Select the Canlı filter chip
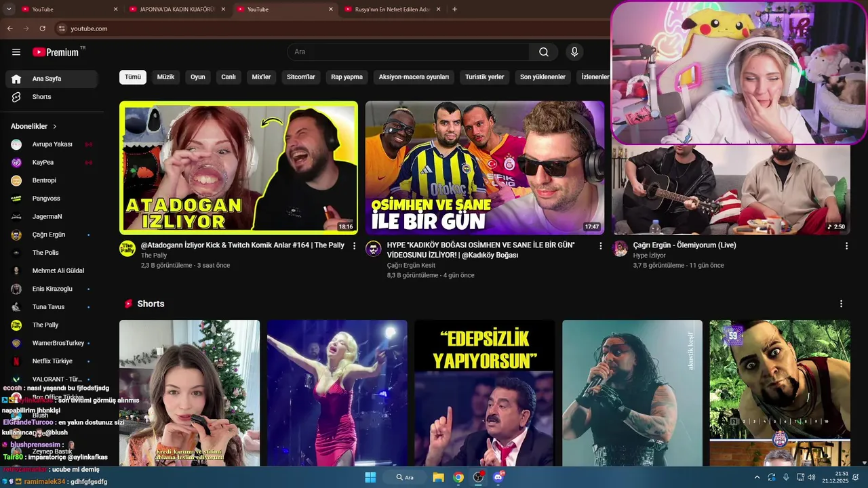The height and width of the screenshot is (488, 868). (229, 77)
